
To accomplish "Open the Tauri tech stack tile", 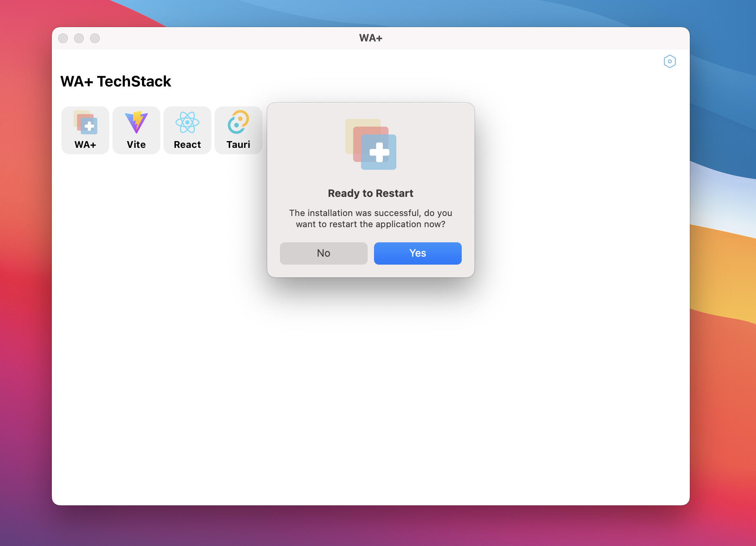I will [238, 130].
